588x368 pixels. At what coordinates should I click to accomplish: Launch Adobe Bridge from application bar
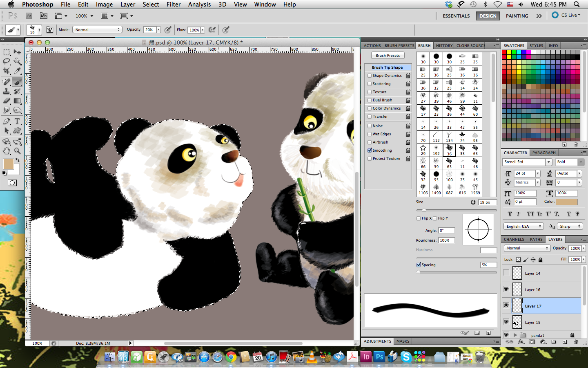pos(29,16)
